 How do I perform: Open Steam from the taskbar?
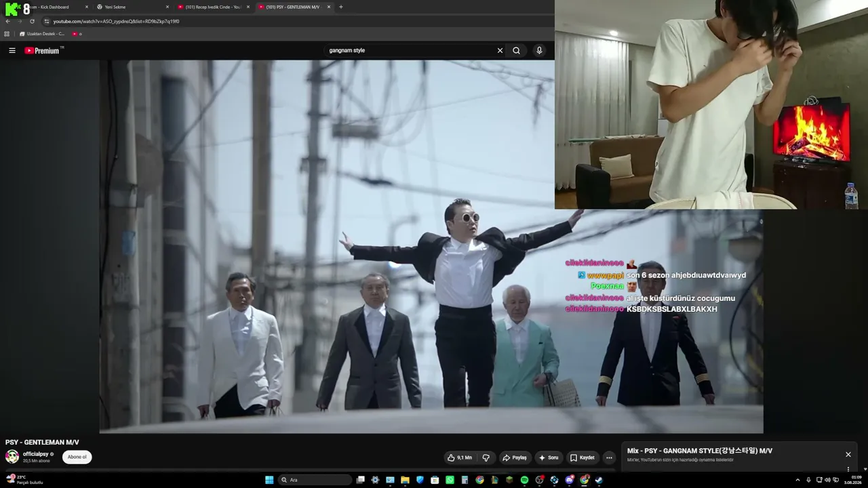(x=599, y=480)
